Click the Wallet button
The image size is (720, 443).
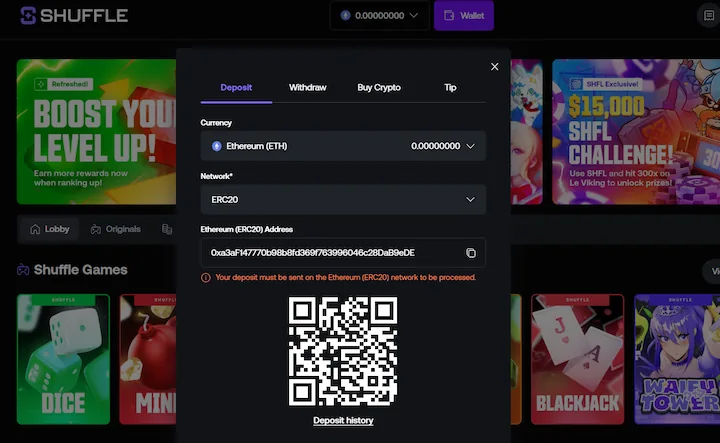click(x=464, y=16)
